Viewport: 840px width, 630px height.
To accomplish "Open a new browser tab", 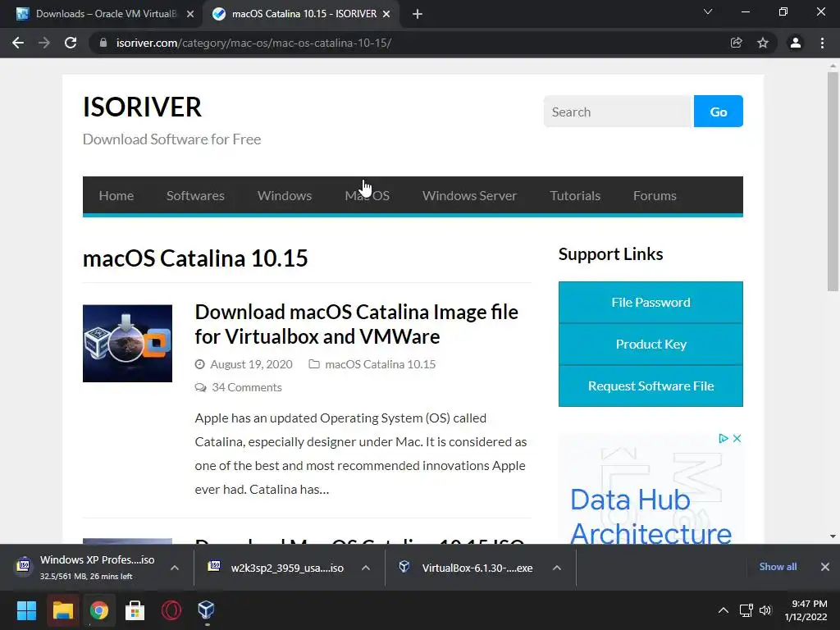I will (x=418, y=14).
